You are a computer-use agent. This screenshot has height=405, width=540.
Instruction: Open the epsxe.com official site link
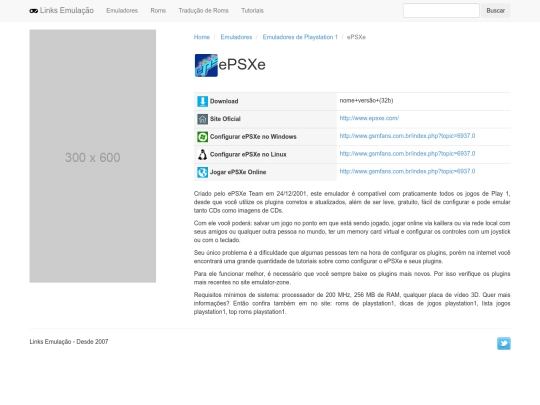coord(369,118)
